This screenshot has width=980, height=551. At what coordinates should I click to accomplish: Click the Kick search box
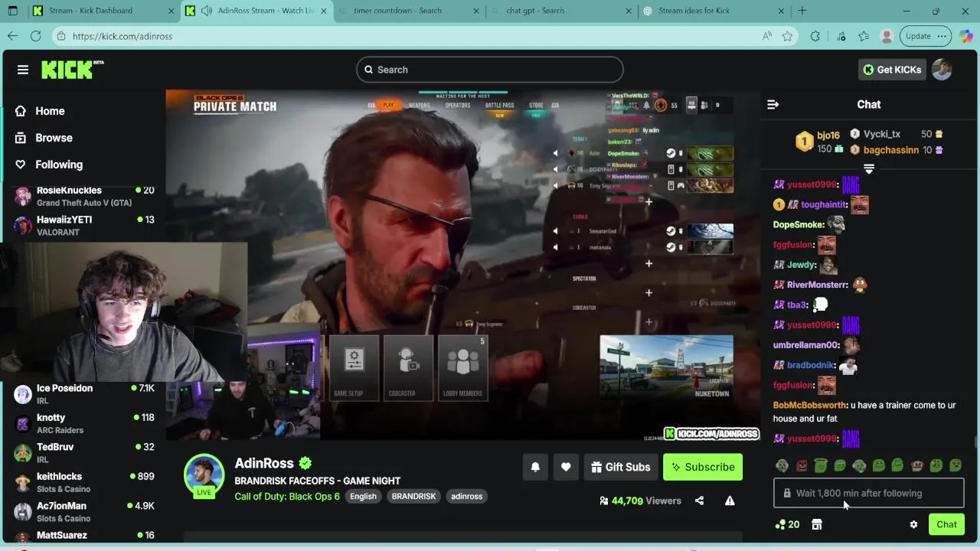pos(490,70)
